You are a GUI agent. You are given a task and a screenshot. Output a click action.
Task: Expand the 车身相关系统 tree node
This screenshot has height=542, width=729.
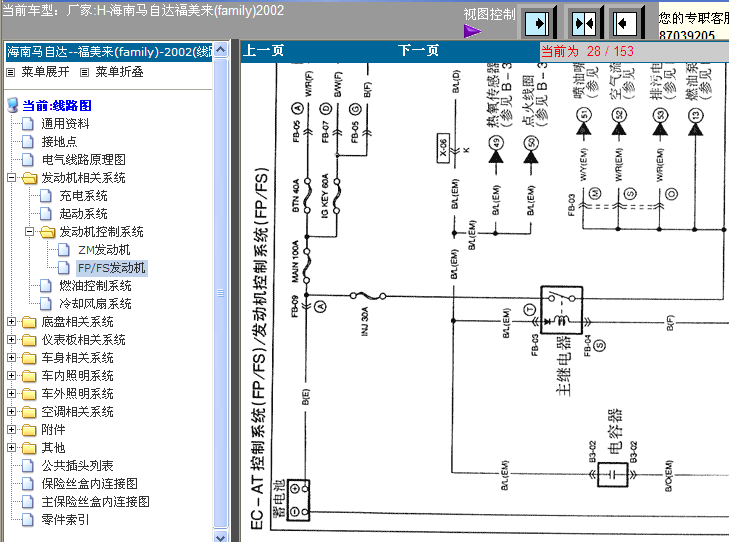pos(12,357)
